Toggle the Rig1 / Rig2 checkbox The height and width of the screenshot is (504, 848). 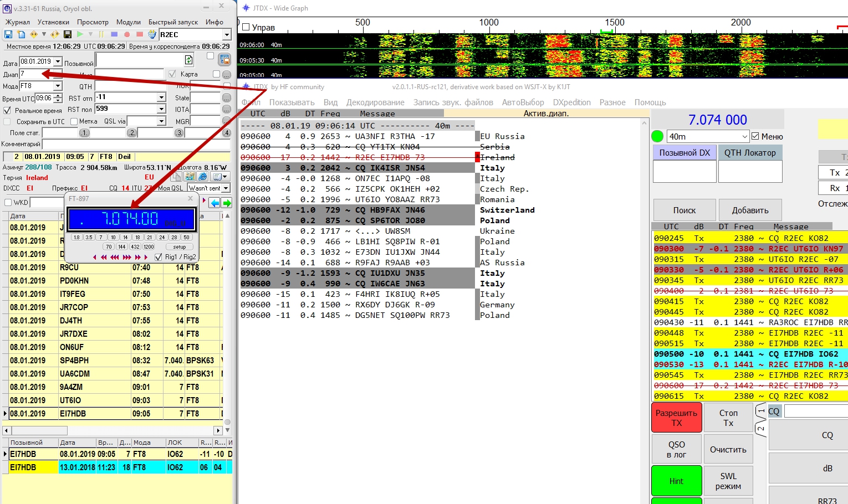159,257
